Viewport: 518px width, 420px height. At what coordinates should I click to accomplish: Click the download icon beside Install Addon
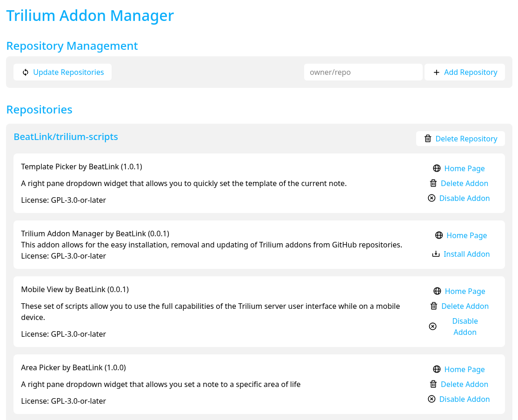click(436, 254)
